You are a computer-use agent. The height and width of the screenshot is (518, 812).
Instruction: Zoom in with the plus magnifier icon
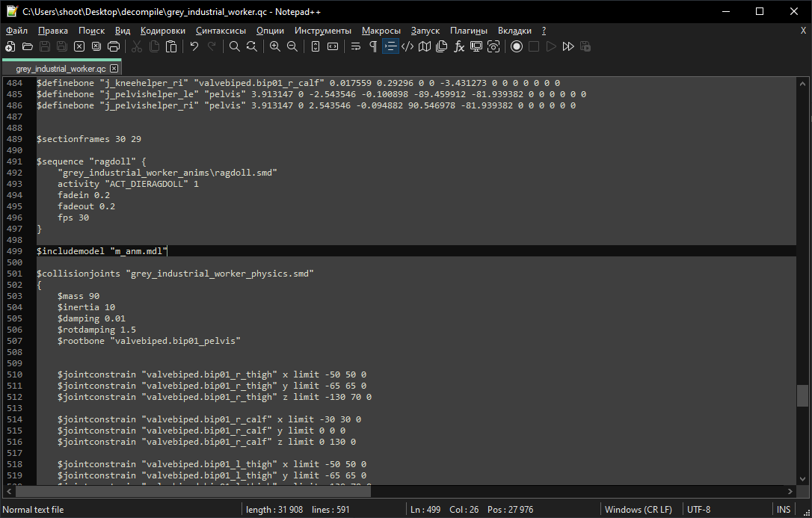click(275, 46)
